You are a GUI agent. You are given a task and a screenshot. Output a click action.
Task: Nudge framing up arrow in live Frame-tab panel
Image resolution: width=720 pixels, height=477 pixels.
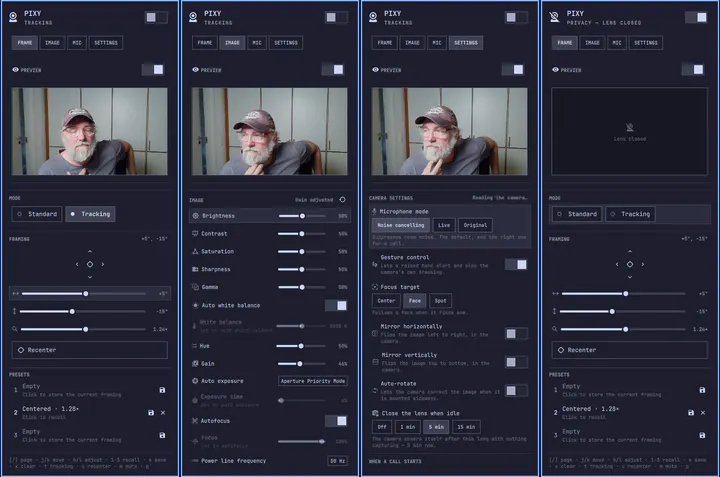point(90,252)
